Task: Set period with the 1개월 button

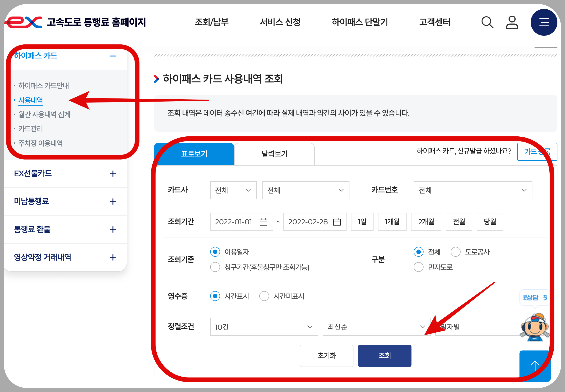Action: 392,222
